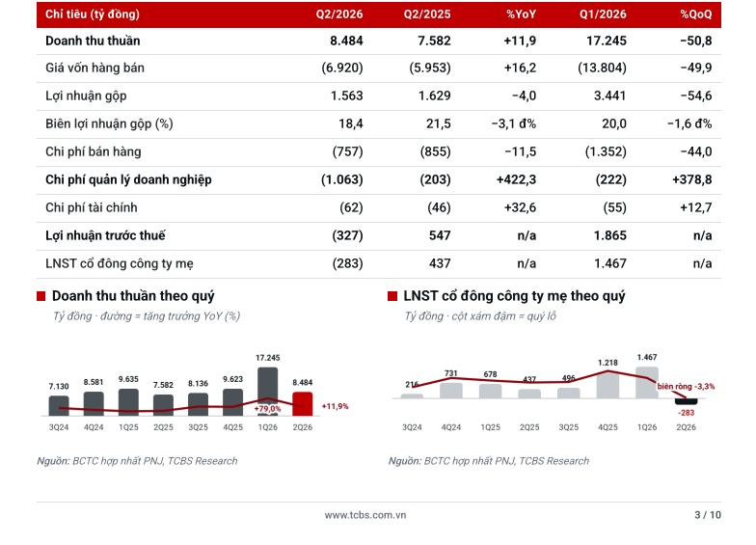756x545 pixels.
Task: Click the %QoQ column header
Action: coord(696,14)
